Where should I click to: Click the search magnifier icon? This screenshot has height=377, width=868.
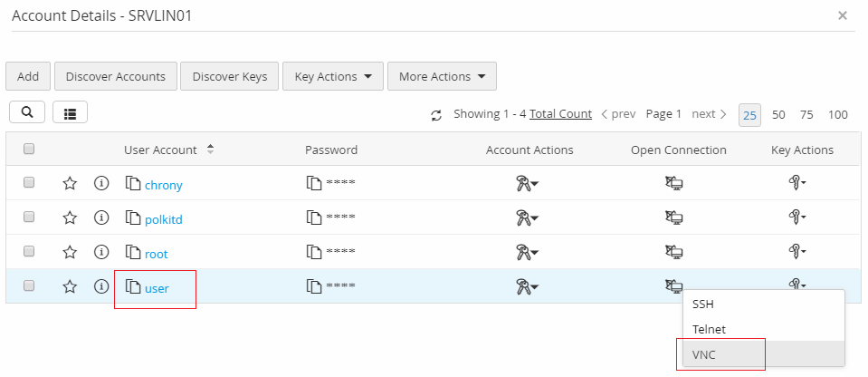(27, 111)
